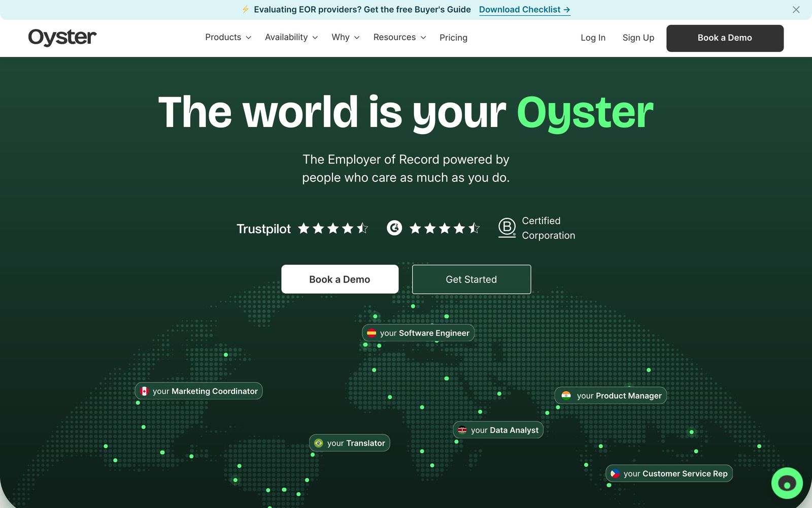
Task: Click the Brazil flag on Translator tag
Action: (x=319, y=443)
